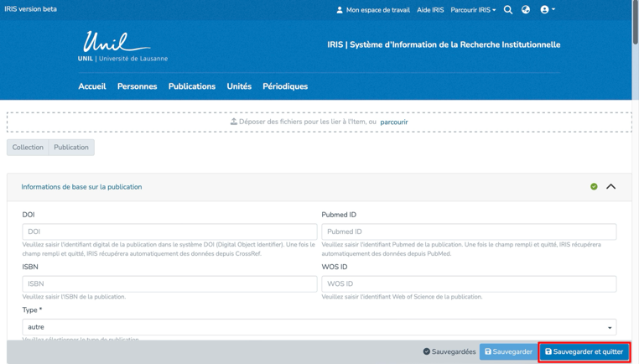Click the green validation checkmark icon
Image resolution: width=639 pixels, height=364 pixels.
click(594, 187)
